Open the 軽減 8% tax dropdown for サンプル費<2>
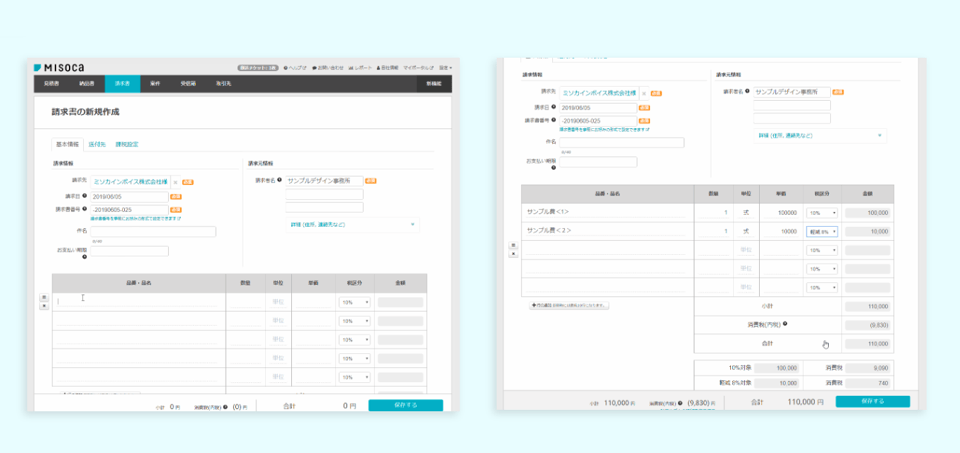960x453 pixels. (x=821, y=231)
